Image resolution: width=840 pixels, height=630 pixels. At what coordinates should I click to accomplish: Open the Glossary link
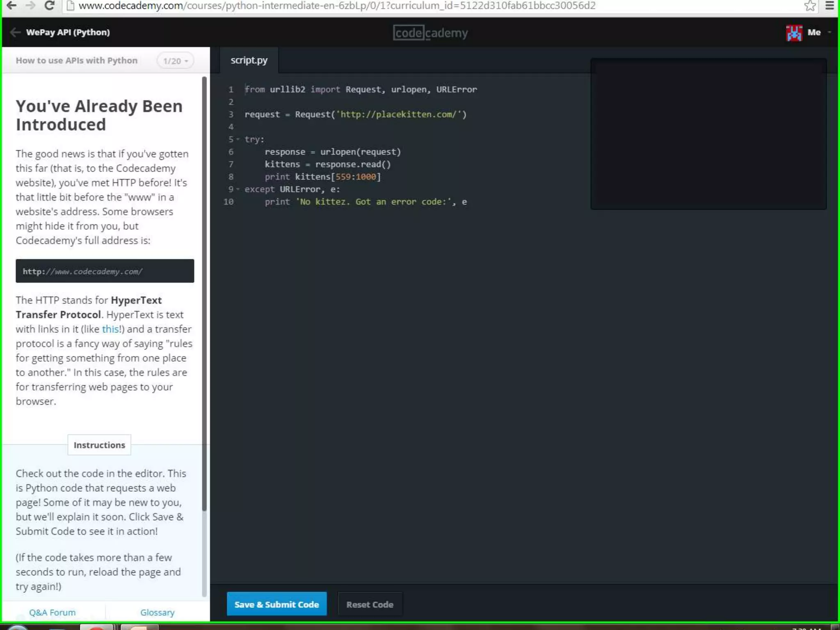[x=157, y=612]
